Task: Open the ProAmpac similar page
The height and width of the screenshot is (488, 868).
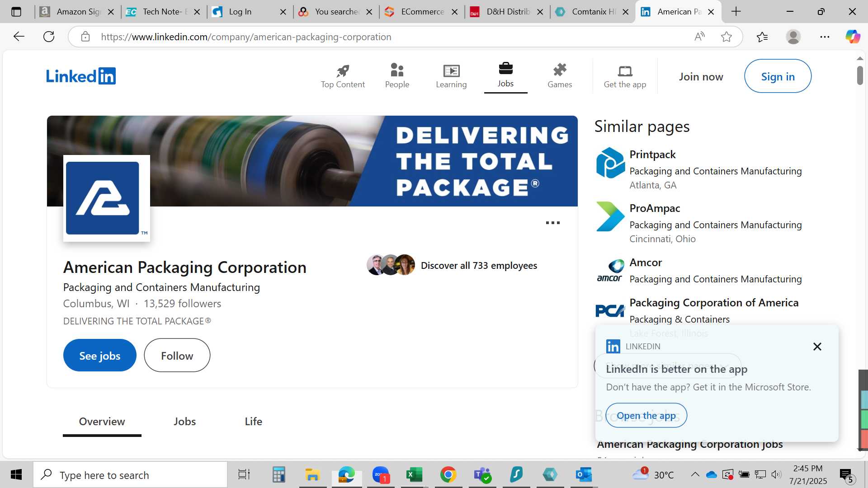Action: (655, 208)
